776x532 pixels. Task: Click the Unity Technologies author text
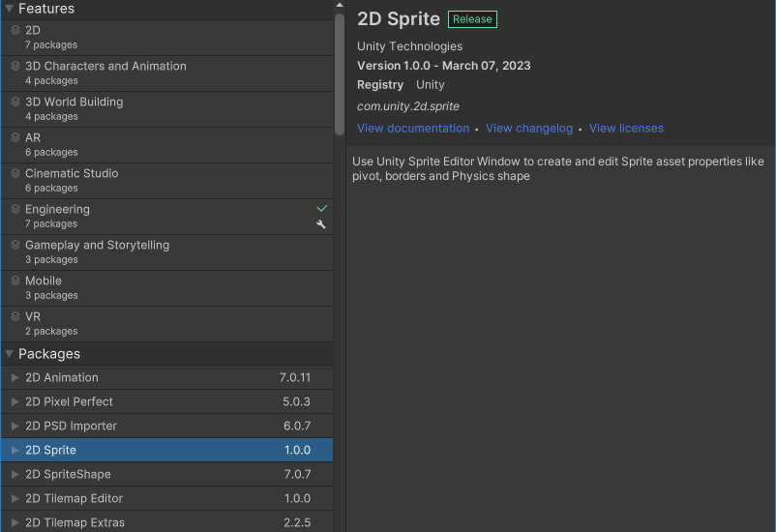(410, 46)
